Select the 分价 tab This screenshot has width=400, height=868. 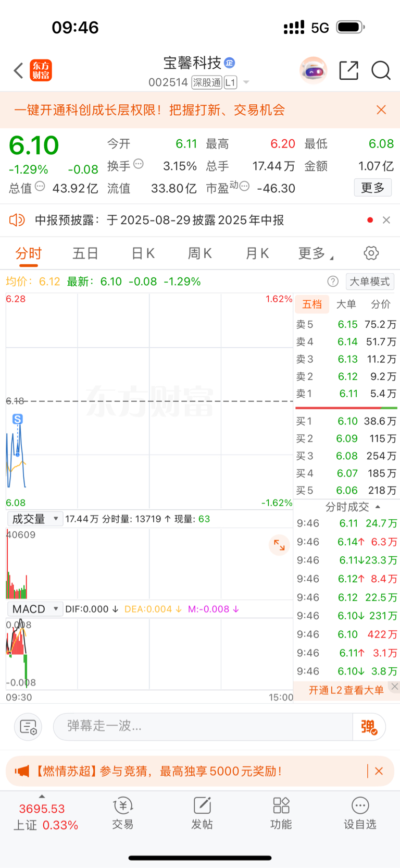point(380,304)
